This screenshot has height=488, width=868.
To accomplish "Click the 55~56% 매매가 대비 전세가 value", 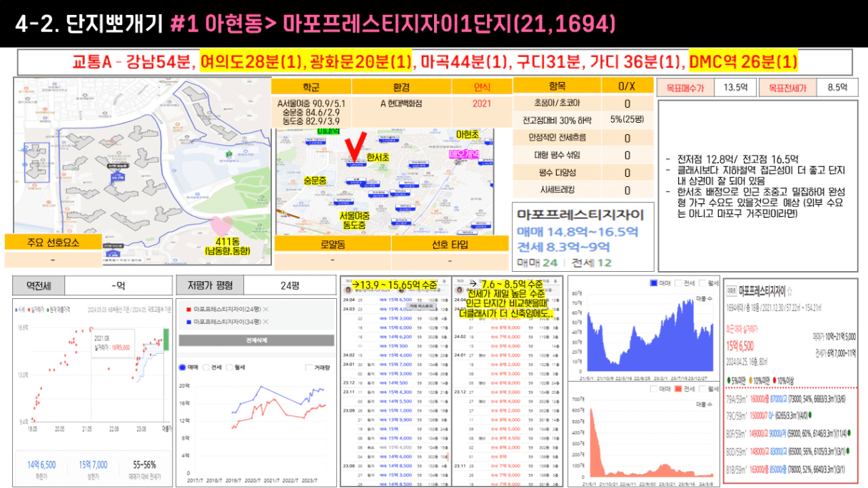I will 146,464.
